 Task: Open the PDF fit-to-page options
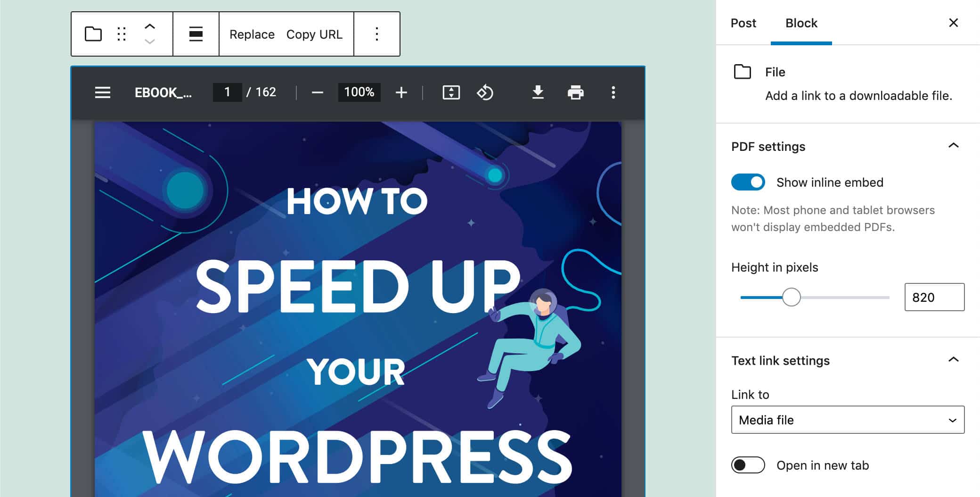451,92
